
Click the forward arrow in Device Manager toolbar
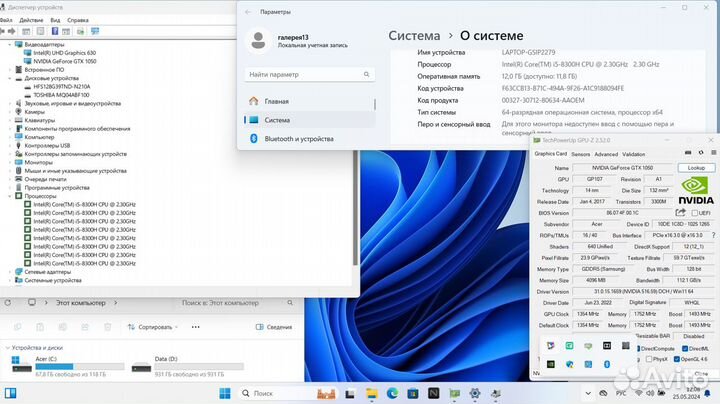(12, 31)
